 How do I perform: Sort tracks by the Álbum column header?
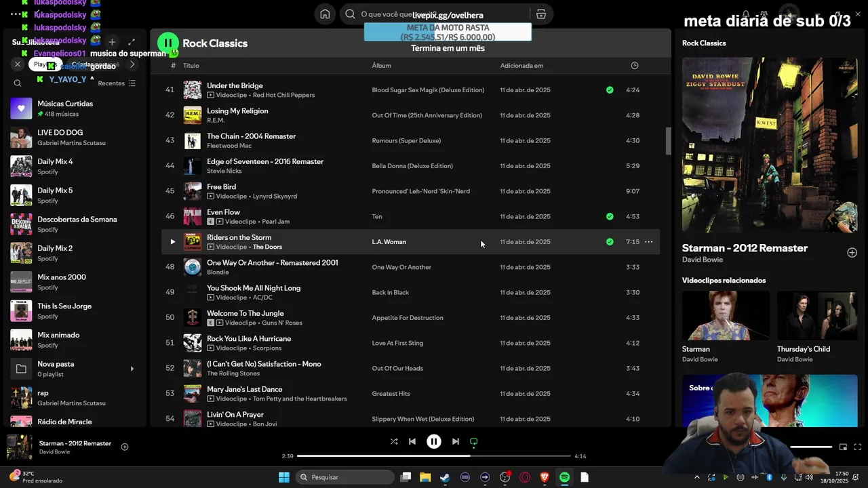pyautogui.click(x=381, y=66)
